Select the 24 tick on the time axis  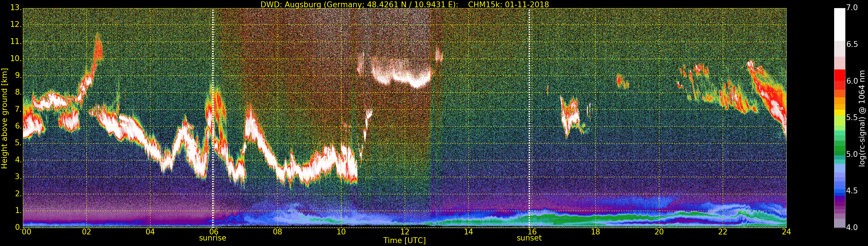(x=786, y=232)
